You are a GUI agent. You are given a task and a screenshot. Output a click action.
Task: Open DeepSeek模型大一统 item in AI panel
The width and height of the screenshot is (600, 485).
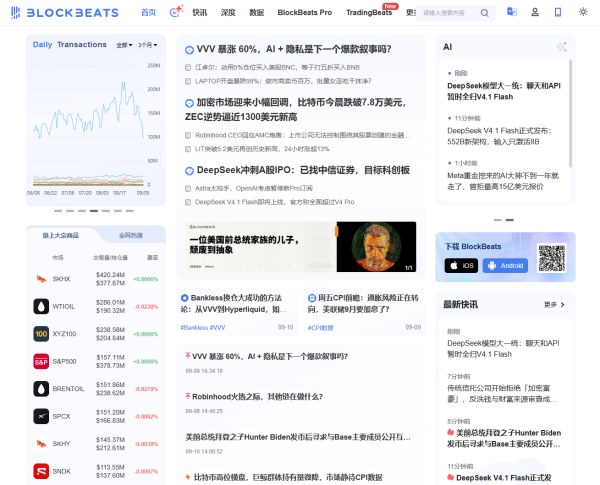[x=504, y=91]
